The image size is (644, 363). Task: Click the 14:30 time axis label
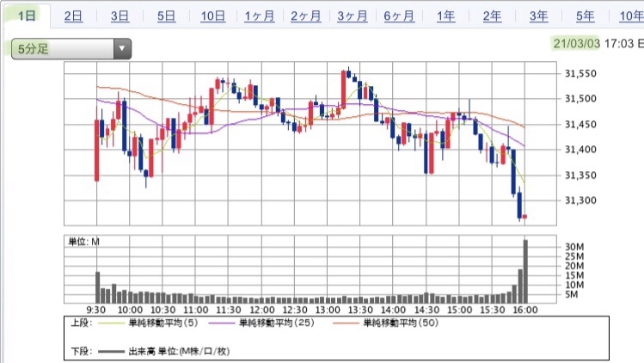click(426, 310)
